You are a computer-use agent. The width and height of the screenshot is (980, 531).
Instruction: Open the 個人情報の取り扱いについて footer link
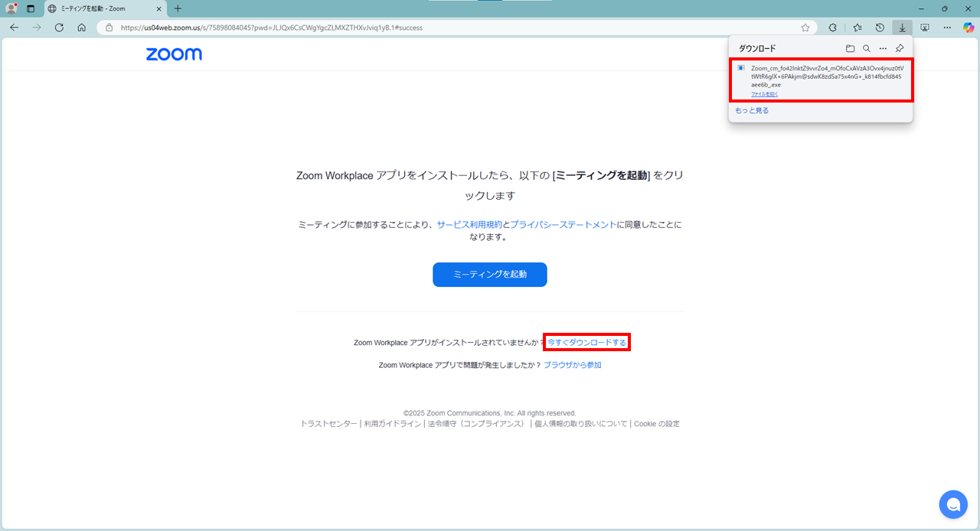tap(580, 424)
